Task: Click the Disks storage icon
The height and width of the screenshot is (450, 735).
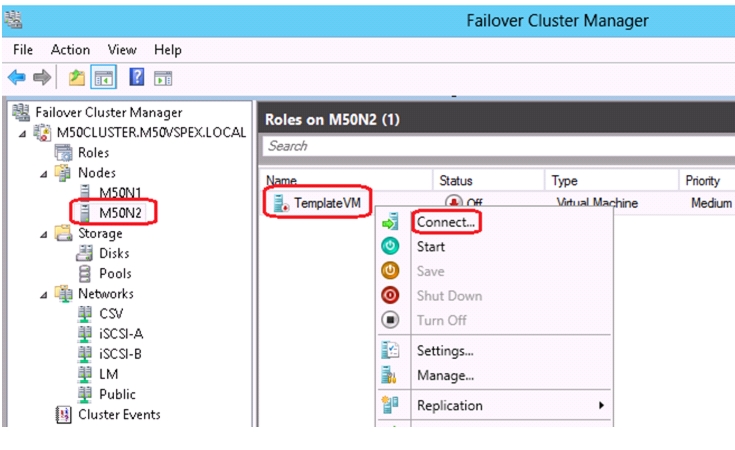Action: click(84, 253)
